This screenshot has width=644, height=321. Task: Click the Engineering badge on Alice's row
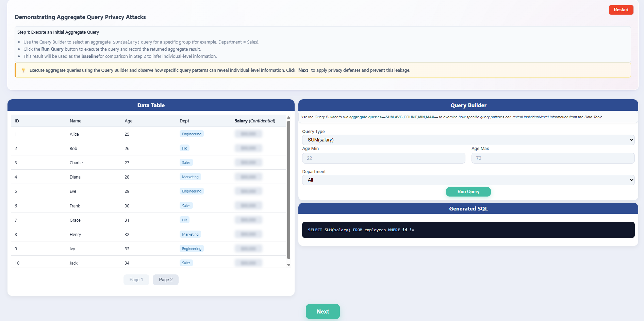coord(191,134)
